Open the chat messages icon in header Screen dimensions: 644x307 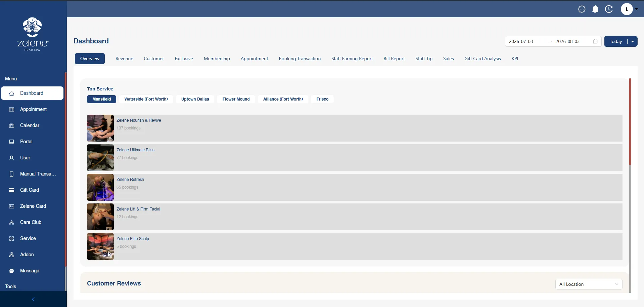point(582,9)
